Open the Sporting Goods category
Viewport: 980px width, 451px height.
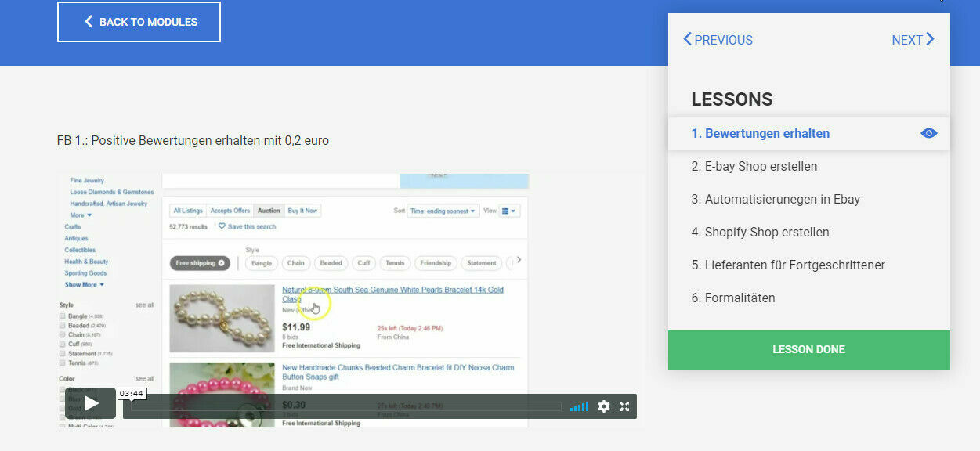coord(85,273)
